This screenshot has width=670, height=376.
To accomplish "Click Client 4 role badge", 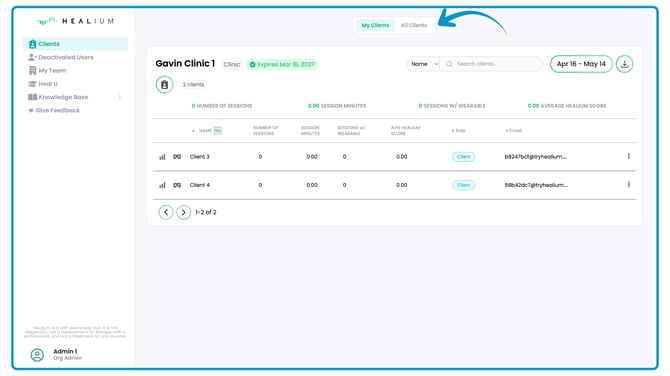I will point(464,185).
